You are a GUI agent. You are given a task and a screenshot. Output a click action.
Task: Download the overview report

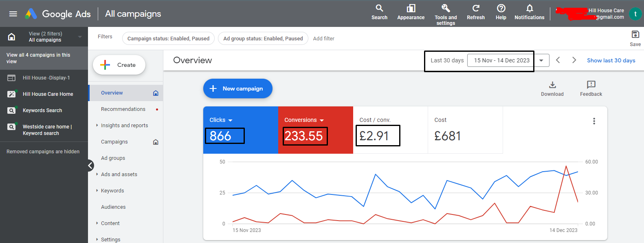[x=552, y=85]
